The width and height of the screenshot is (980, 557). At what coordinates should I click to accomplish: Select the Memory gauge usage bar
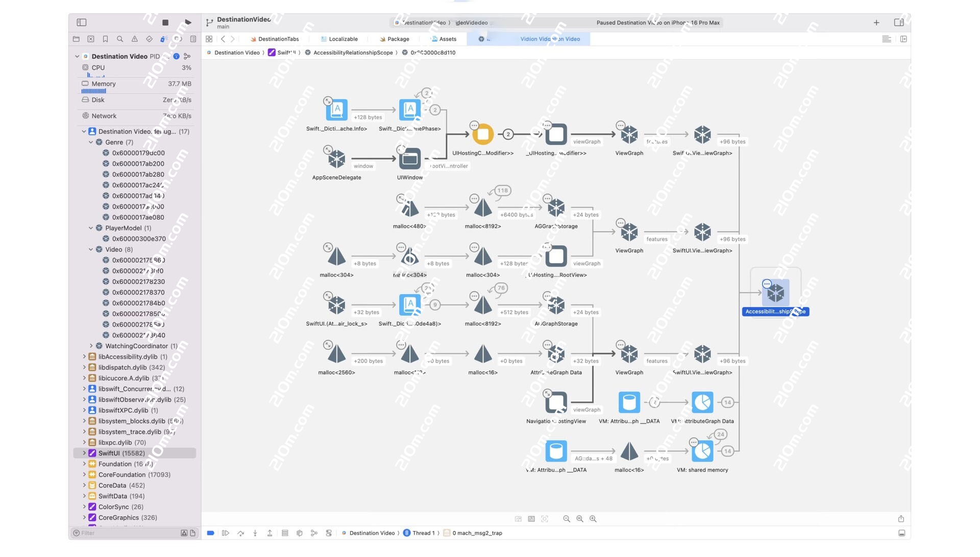pos(94,91)
